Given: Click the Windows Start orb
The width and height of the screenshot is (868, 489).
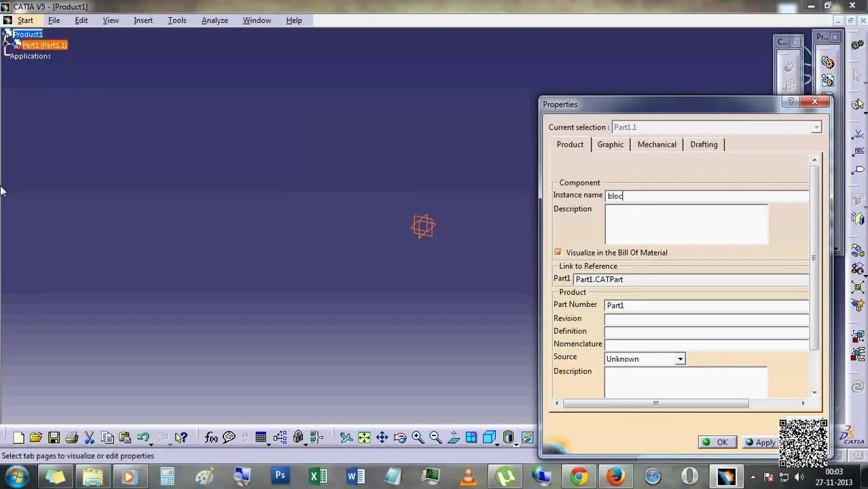Looking at the screenshot, I should click(16, 476).
